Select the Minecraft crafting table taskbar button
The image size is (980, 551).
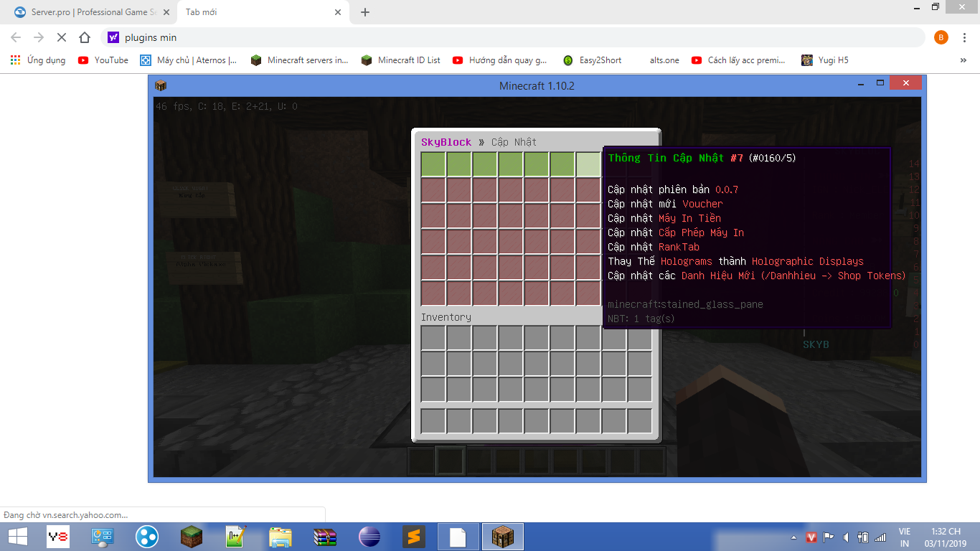tap(502, 537)
